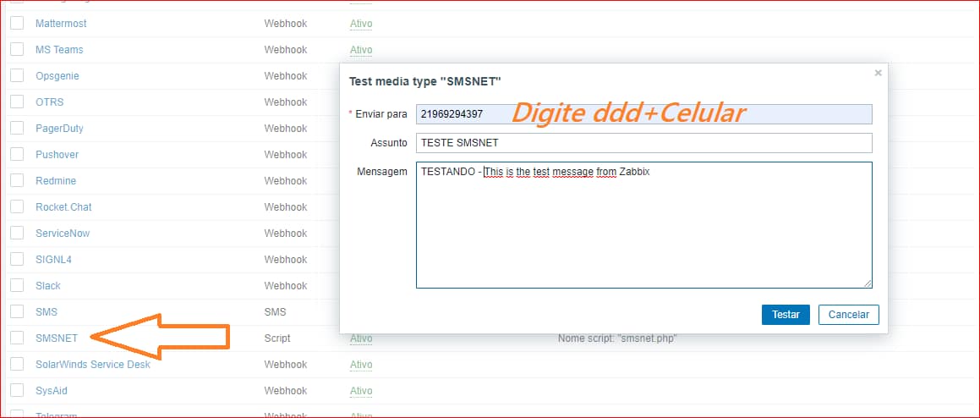This screenshot has width=980, height=418.
Task: Toggle Ativo status for Mattermost
Action: [x=361, y=24]
